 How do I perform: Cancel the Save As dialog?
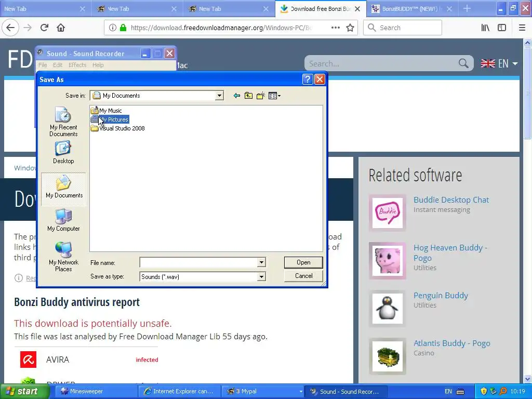303,276
